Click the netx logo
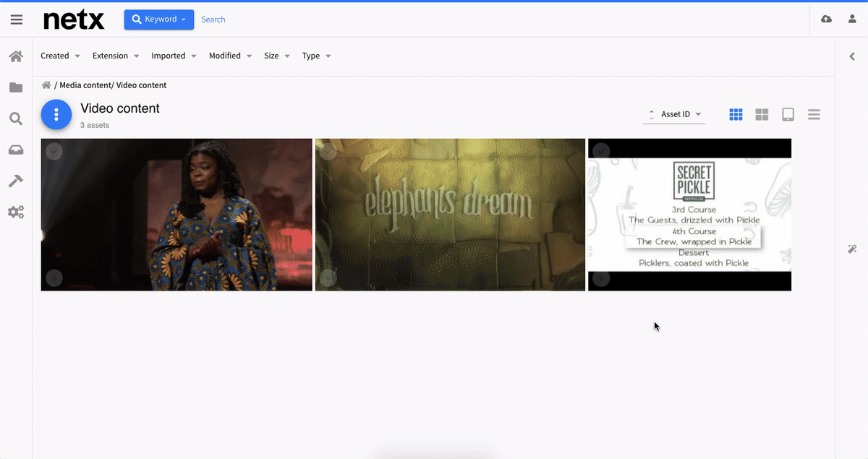This screenshot has height=459, width=868. (74, 20)
